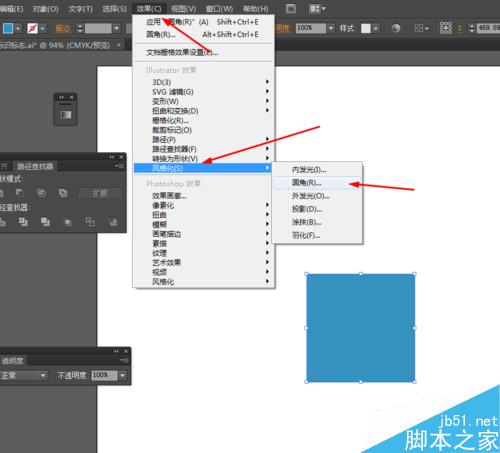Expand the 画笔描边 submenu
500x453 pixels.
pyautogui.click(x=203, y=234)
